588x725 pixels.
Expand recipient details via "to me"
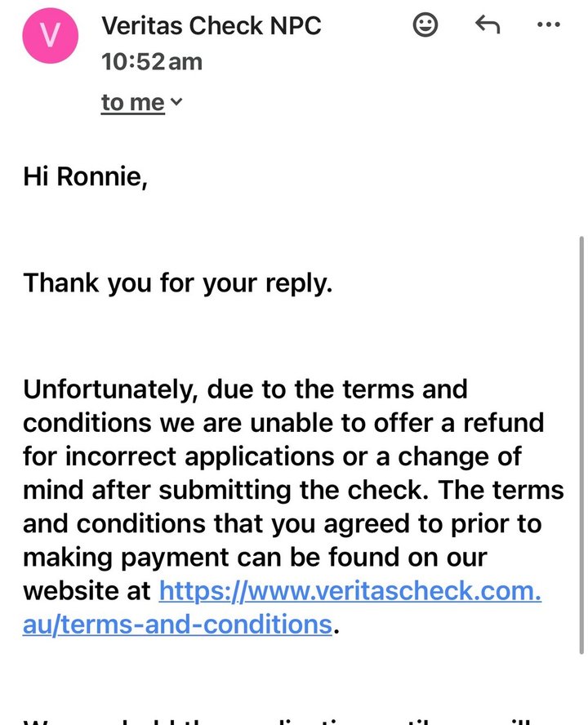pyautogui.click(x=133, y=102)
